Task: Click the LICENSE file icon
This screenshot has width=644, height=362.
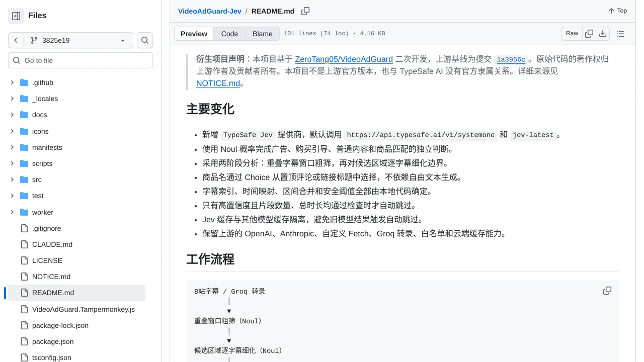Action: [x=24, y=260]
